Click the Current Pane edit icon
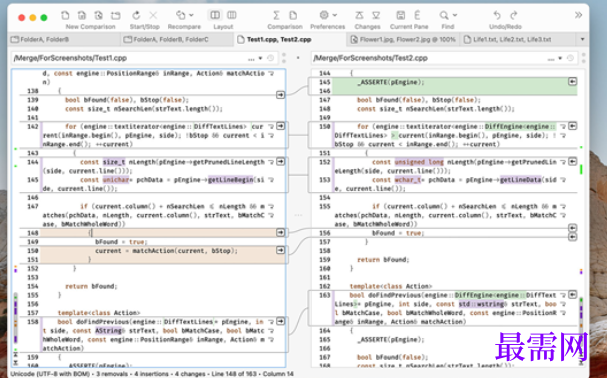Image resolution: width=607 pixels, height=378 pixels. coord(417,15)
